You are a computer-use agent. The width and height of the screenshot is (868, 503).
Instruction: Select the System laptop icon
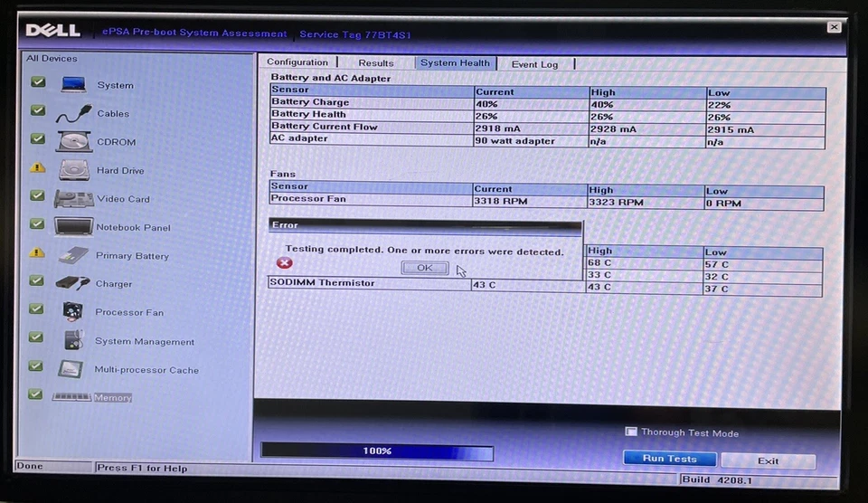click(x=73, y=84)
